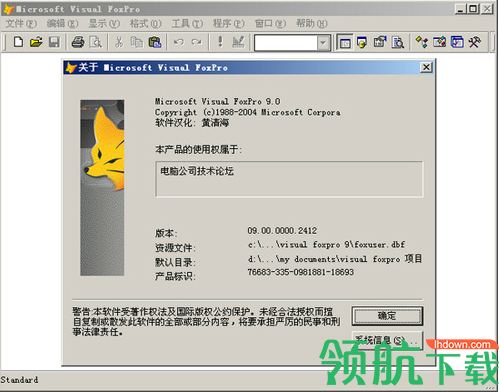Screen dimensions: 499x392
Task: Click the 警告 copyright warning paragraph
Action: click(x=206, y=322)
